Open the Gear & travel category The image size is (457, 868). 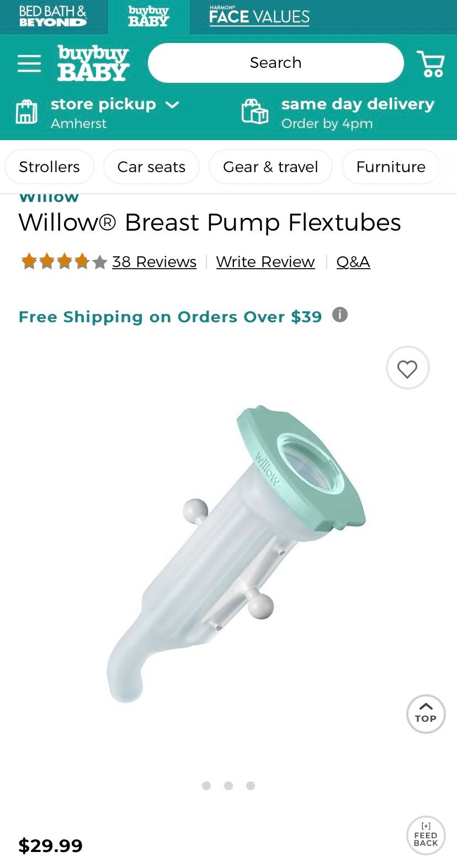pos(270,167)
